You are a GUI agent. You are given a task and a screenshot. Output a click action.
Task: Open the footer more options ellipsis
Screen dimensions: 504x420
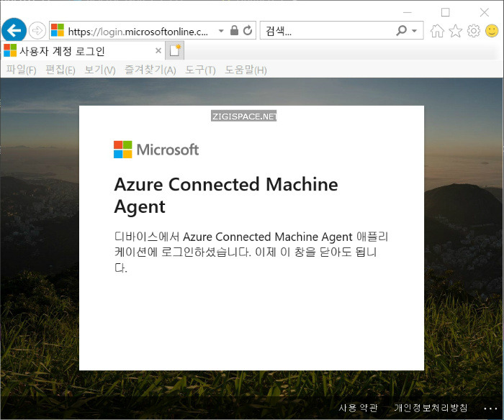pyautogui.click(x=490, y=408)
